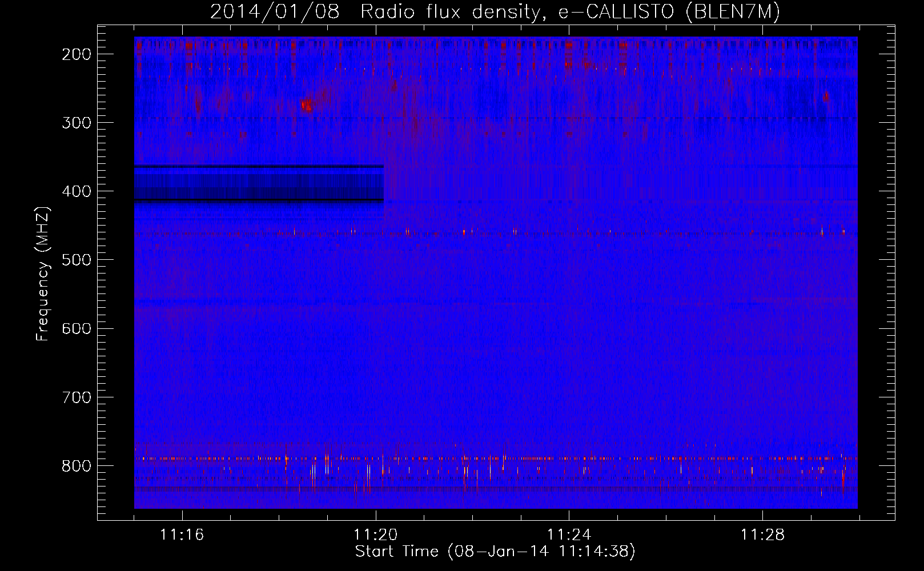Select the 400 frequency tick label
Viewport: 924px width, 571px height.
[x=76, y=191]
